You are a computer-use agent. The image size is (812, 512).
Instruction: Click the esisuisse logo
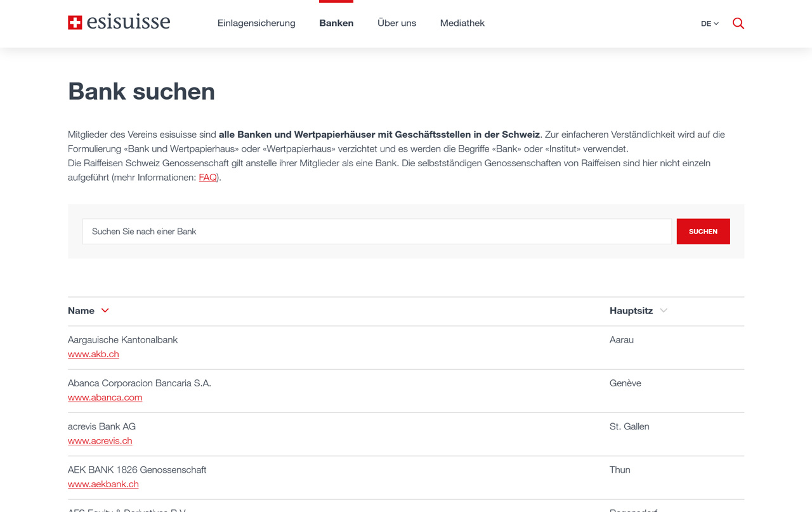pos(119,23)
